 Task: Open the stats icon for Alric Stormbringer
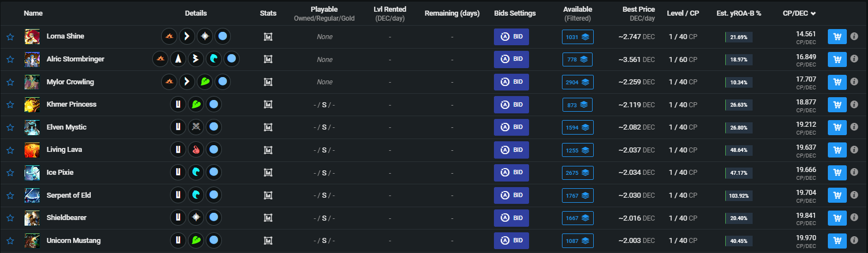(x=268, y=59)
